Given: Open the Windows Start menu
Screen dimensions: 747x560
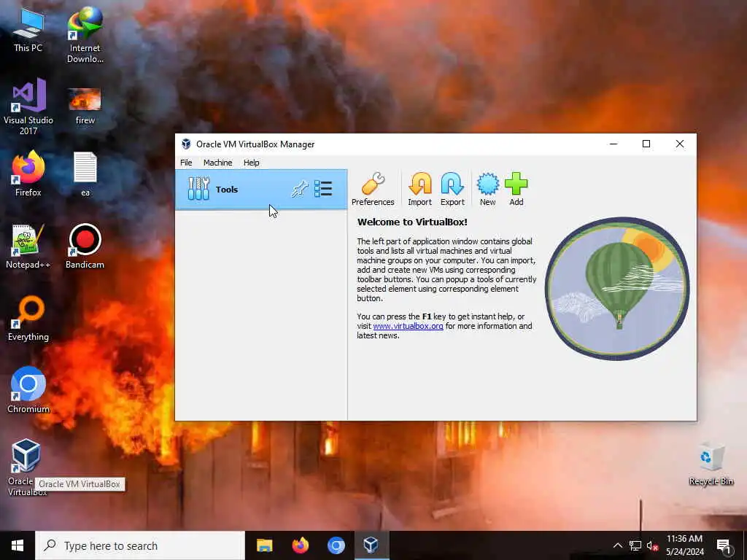Looking at the screenshot, I should tap(18, 545).
